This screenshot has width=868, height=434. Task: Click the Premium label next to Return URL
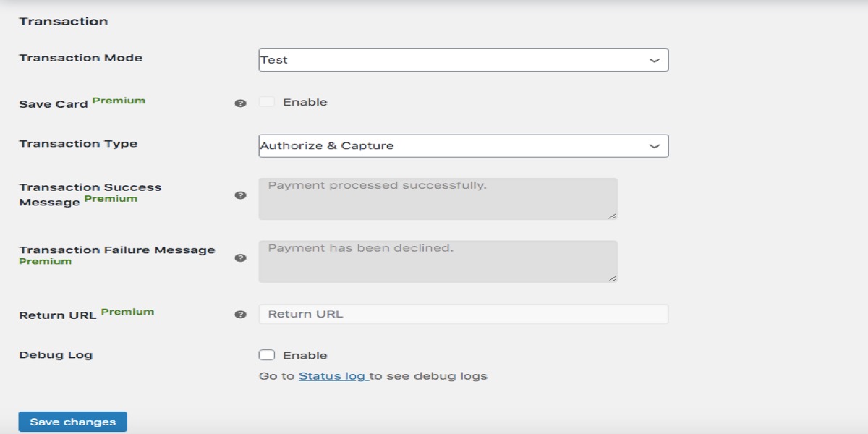coord(127,312)
